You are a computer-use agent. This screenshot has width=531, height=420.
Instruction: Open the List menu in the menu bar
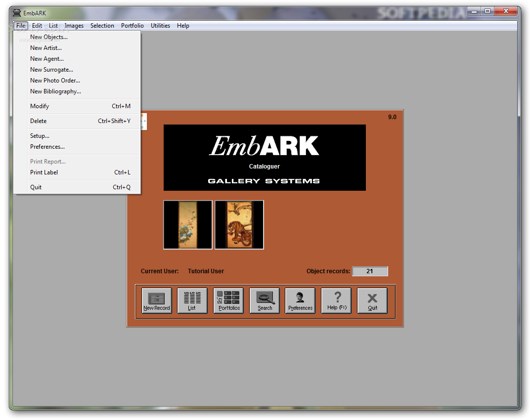pos(53,25)
